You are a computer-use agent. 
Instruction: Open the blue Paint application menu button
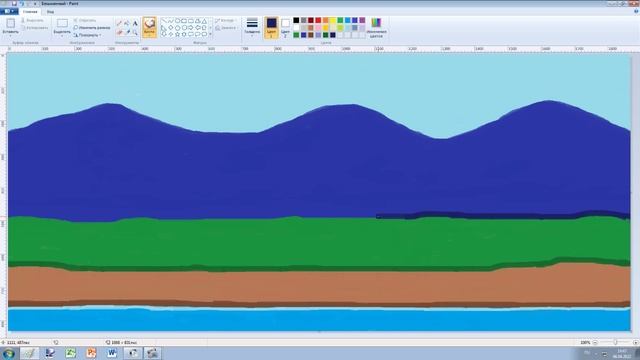tap(9, 11)
